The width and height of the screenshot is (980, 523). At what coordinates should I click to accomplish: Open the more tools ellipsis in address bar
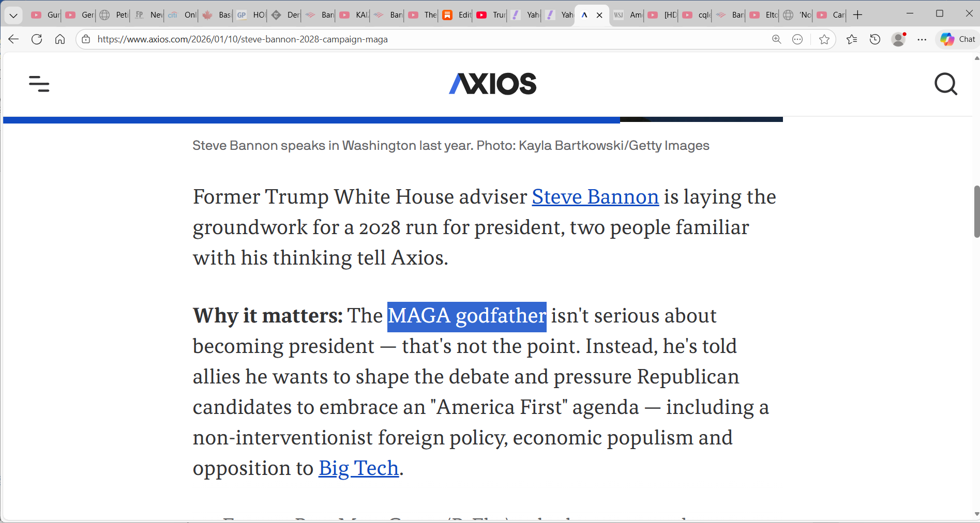pyautogui.click(x=797, y=39)
